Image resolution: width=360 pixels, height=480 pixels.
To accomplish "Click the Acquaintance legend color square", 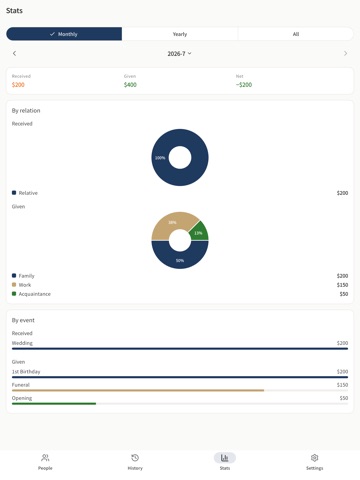I will tap(14, 294).
